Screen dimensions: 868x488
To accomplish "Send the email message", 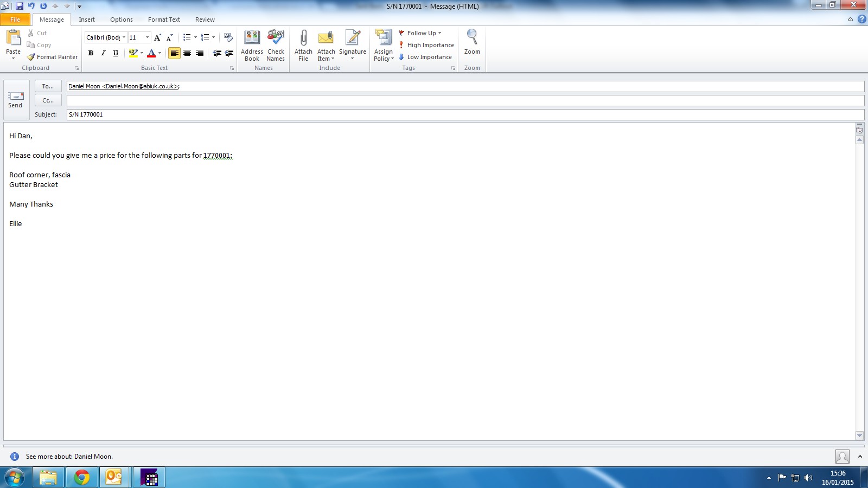I will [16, 100].
